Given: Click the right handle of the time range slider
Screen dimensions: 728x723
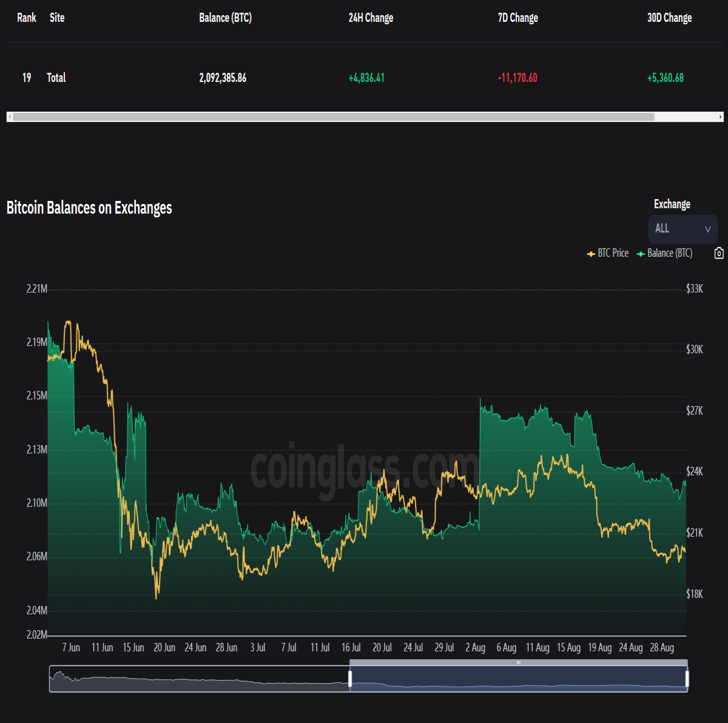Looking at the screenshot, I should (687, 679).
